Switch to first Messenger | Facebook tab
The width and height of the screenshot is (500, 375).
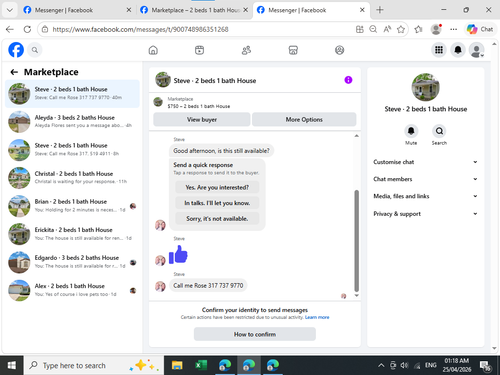pos(77,10)
